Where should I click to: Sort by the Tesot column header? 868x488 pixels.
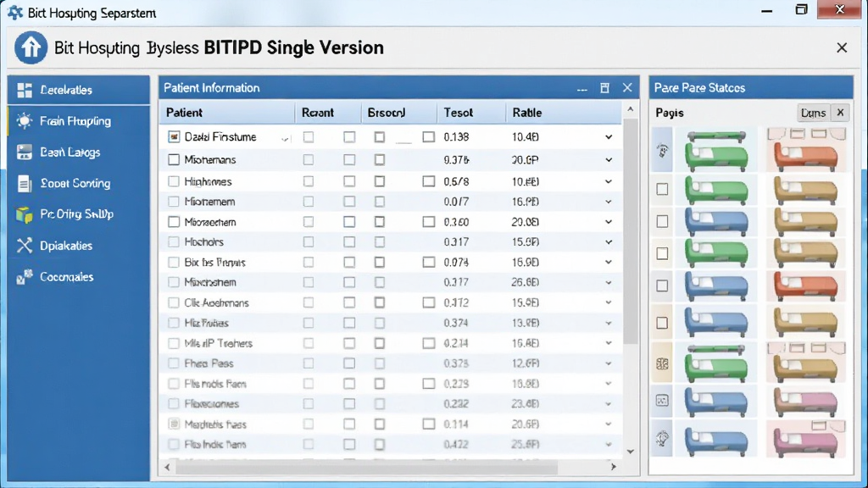click(x=471, y=113)
